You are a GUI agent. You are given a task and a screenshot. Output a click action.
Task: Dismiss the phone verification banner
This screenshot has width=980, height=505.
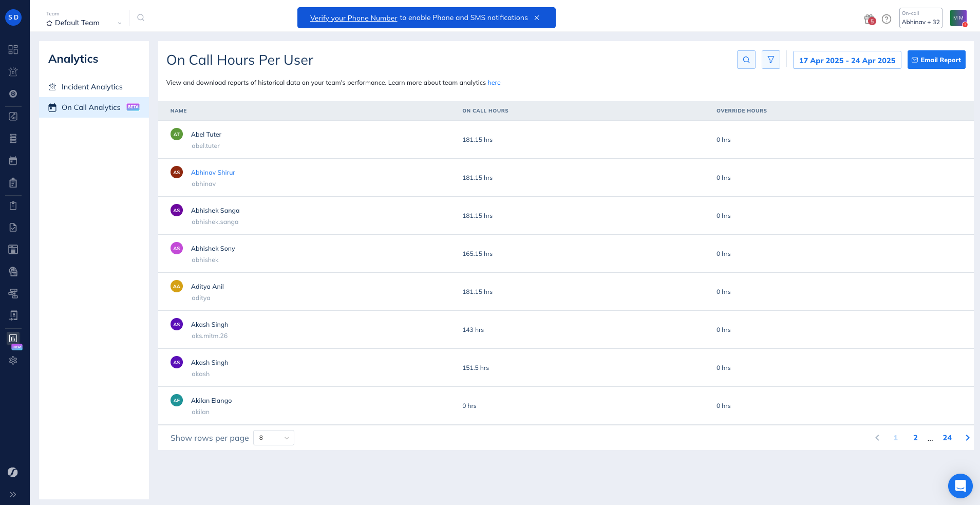[x=537, y=18]
